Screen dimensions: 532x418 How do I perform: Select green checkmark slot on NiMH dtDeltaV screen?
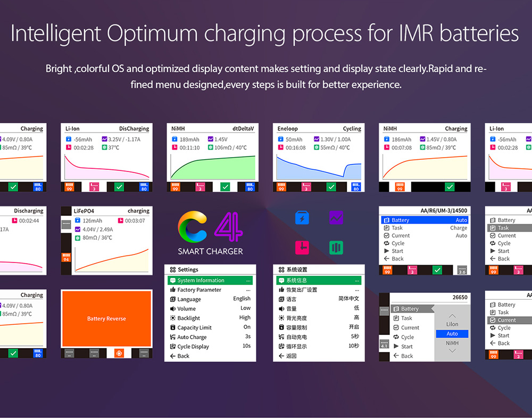pos(225,187)
